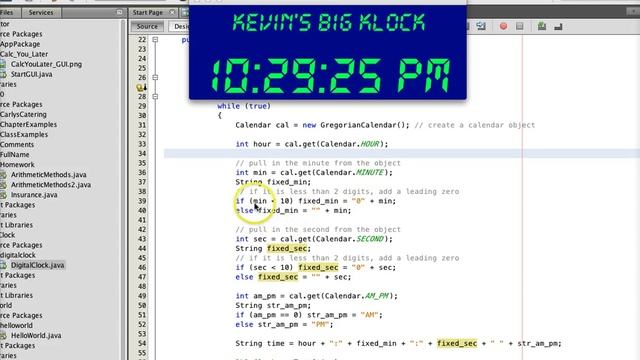Select the Comments package node
Viewport: 640px width, 360px height.
(x=17, y=144)
